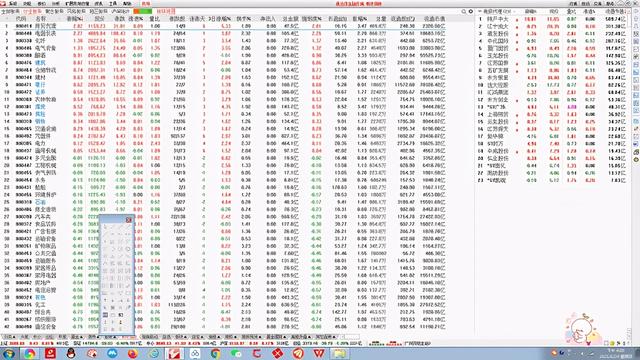Expand the 房地产代理 sector dropdown in right panel
Viewport: 640px width, 360px height.
click(x=498, y=11)
